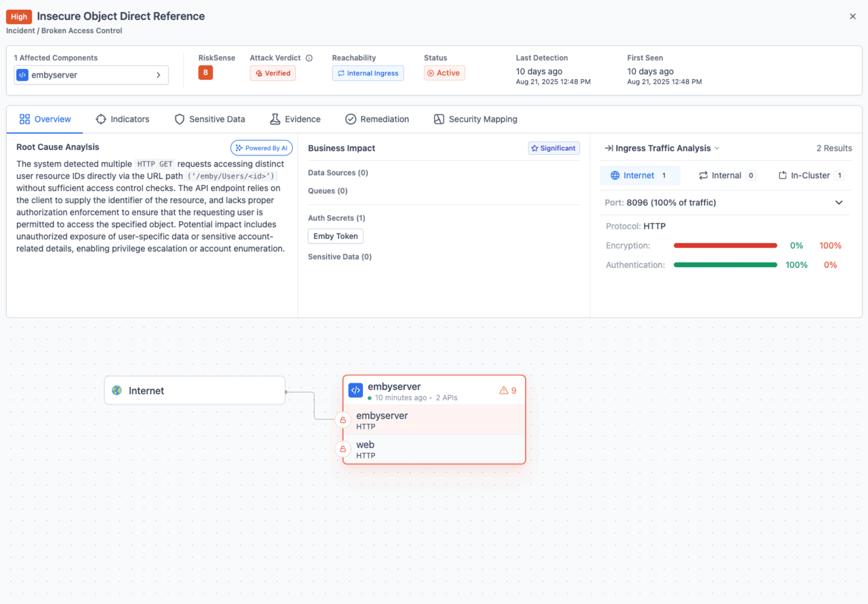868x604 pixels.
Task: Click the red Encryption progress bar
Action: point(725,246)
